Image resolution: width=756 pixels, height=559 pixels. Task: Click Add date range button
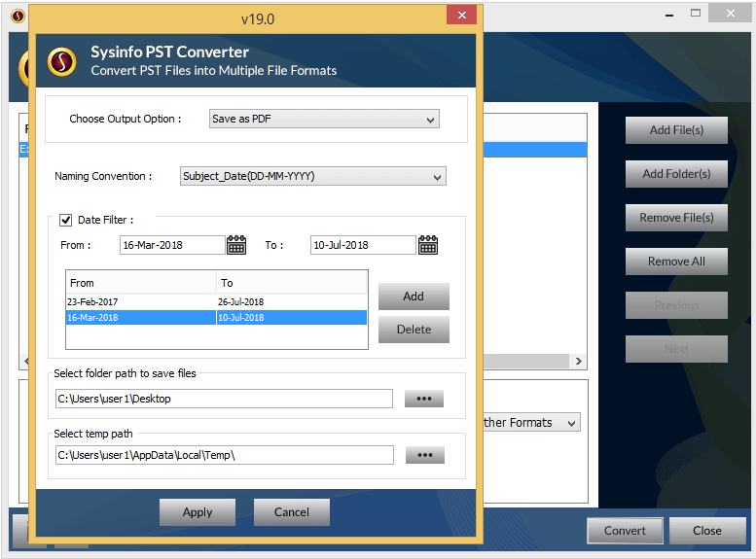click(x=414, y=297)
